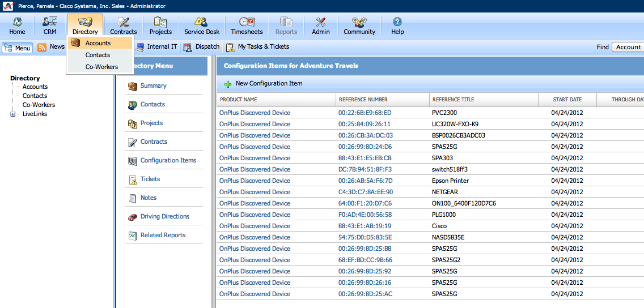
Task: Sort by the Reference Title column header
Action: pyautogui.click(x=484, y=99)
